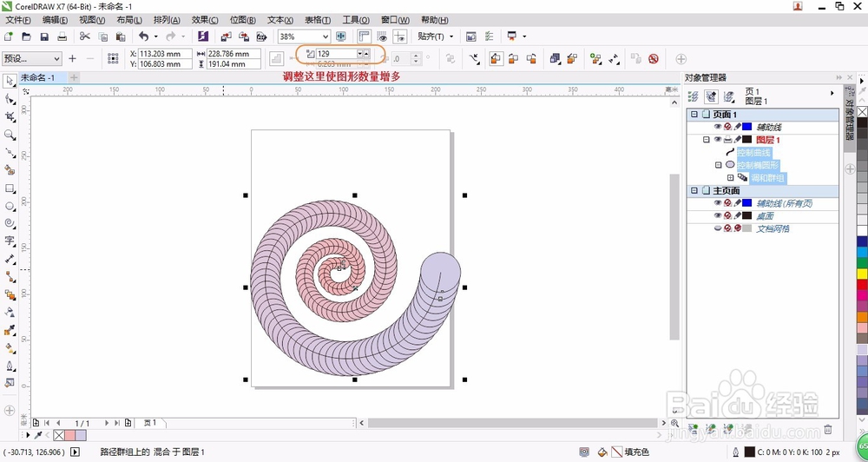The image size is (868, 462).
Task: Select the Crop tool
Action: pos(10,117)
